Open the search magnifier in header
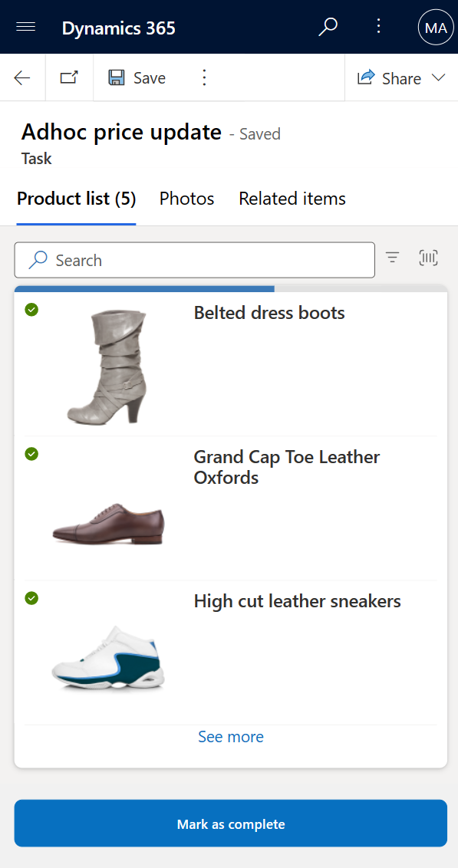 pyautogui.click(x=328, y=27)
